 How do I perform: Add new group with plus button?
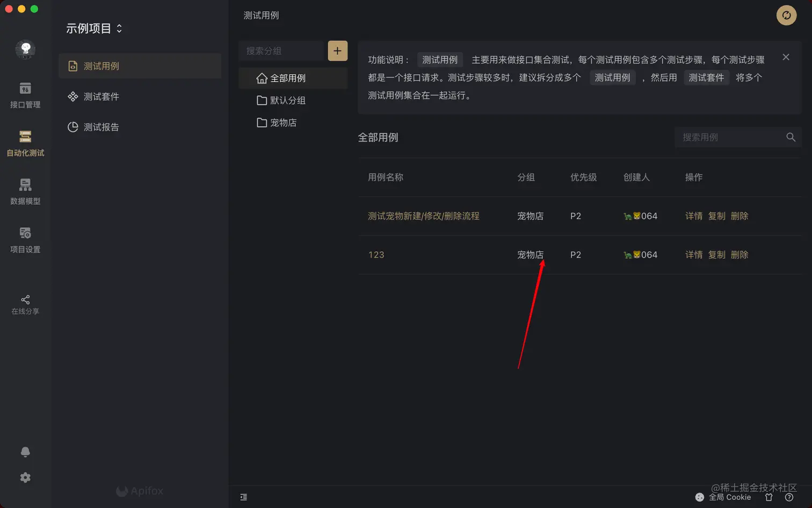pyautogui.click(x=338, y=51)
